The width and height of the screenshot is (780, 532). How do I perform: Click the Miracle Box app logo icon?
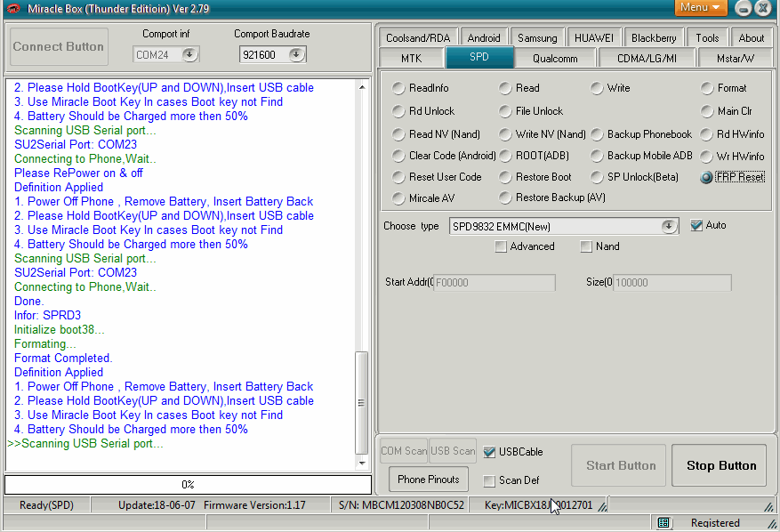13,9
